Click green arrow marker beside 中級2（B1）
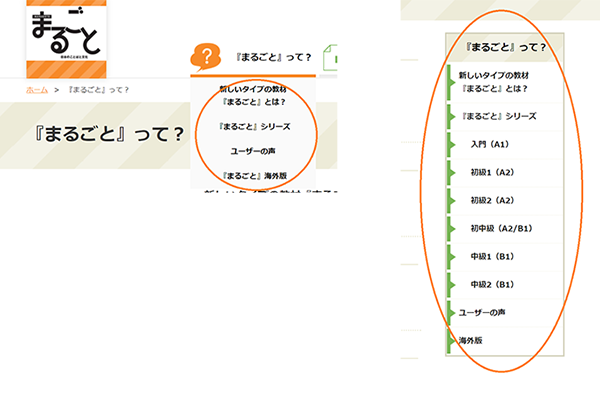The width and height of the screenshot is (600, 400). 452,285
